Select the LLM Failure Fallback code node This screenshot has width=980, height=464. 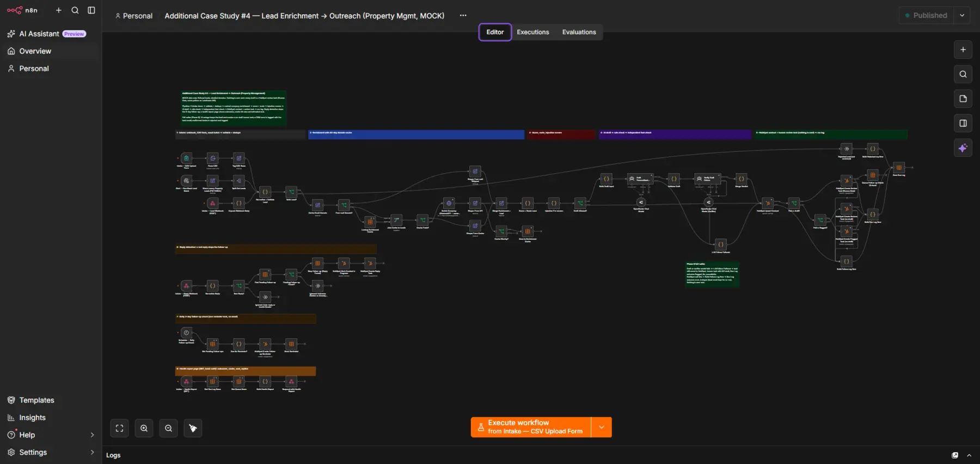tap(721, 245)
